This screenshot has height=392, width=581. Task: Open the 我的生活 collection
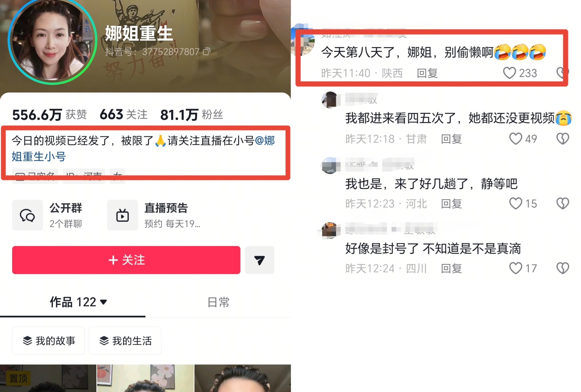click(x=125, y=341)
